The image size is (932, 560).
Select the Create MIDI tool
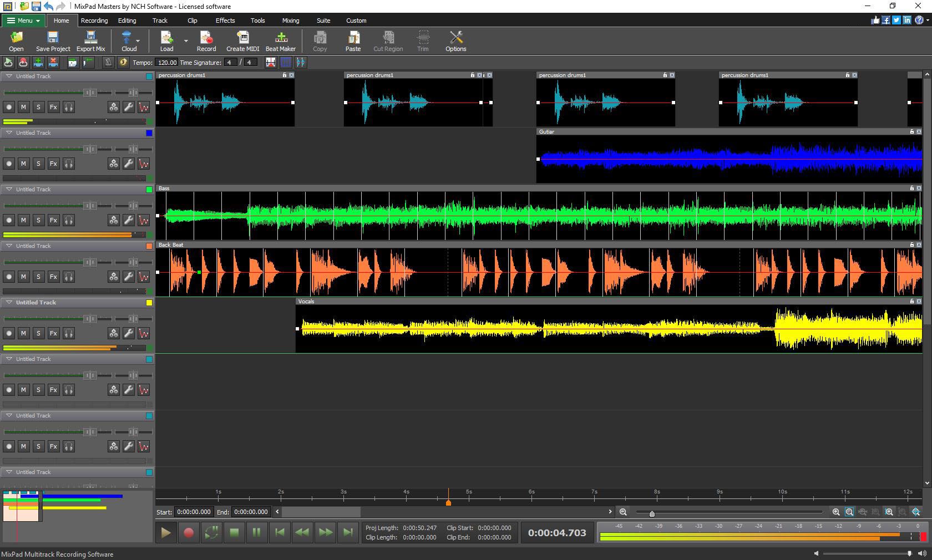(x=242, y=40)
